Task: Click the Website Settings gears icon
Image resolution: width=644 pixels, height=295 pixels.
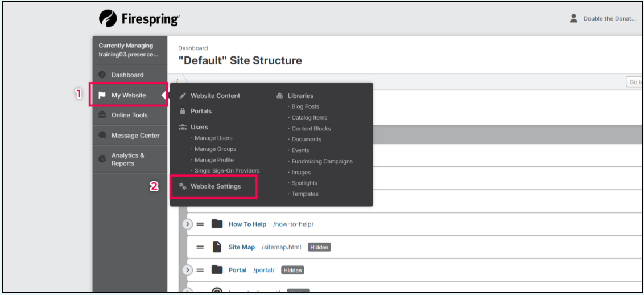Action: click(183, 186)
